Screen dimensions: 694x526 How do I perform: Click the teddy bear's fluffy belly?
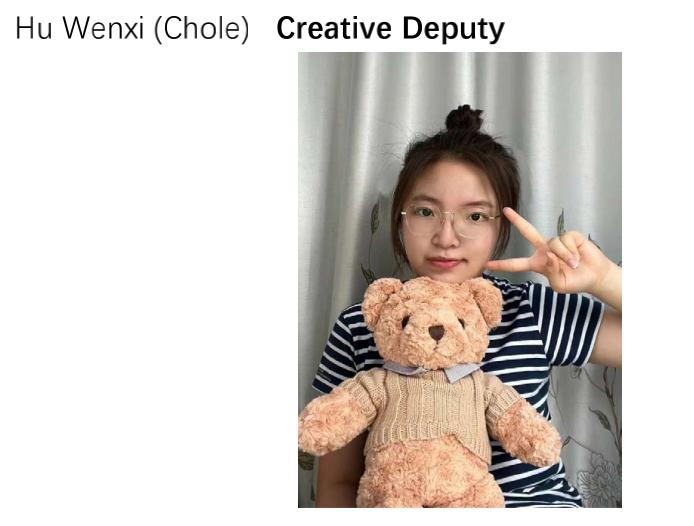(x=429, y=478)
